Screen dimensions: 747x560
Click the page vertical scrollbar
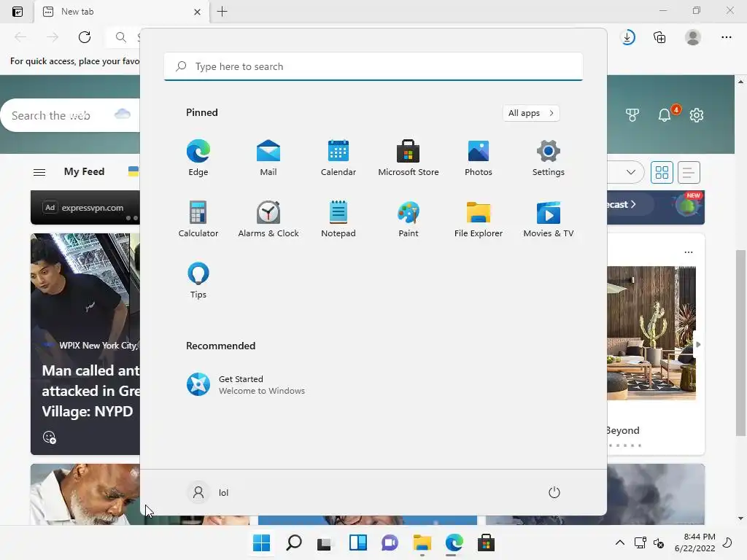740,343
